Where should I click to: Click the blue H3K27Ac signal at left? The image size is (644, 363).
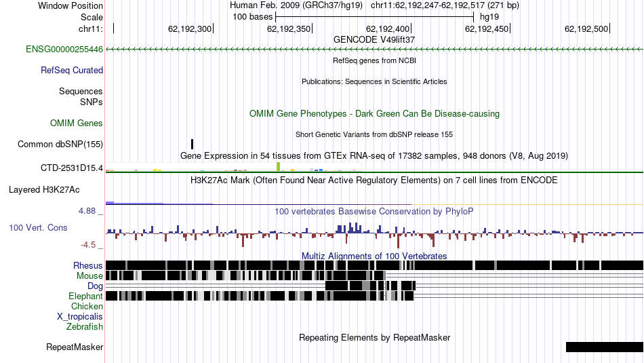[x=134, y=203]
